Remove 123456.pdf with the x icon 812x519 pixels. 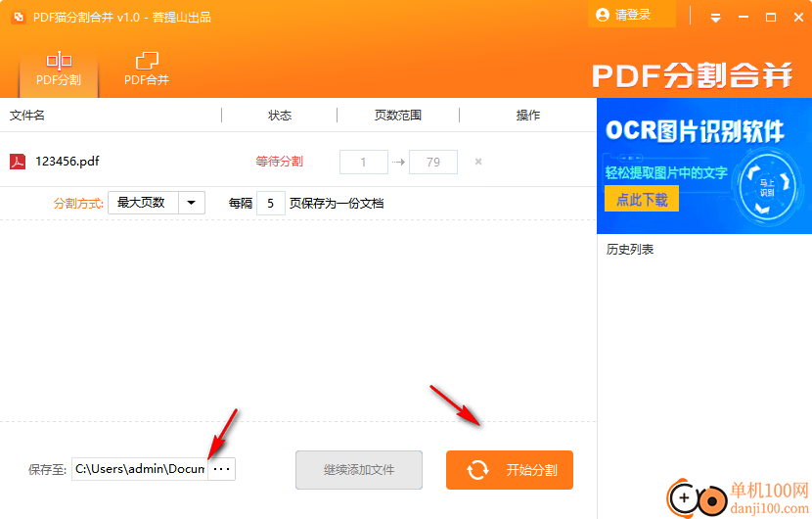coord(478,162)
